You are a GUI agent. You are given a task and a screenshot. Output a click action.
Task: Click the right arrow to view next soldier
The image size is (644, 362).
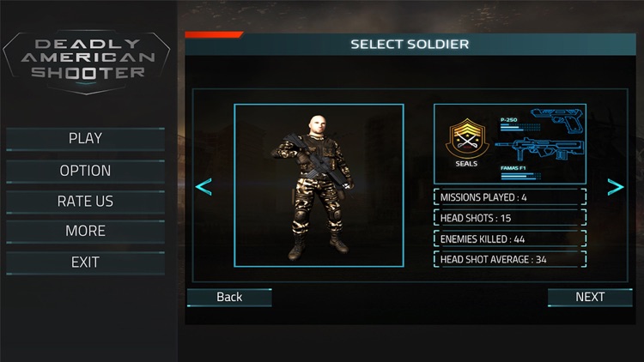tap(616, 187)
